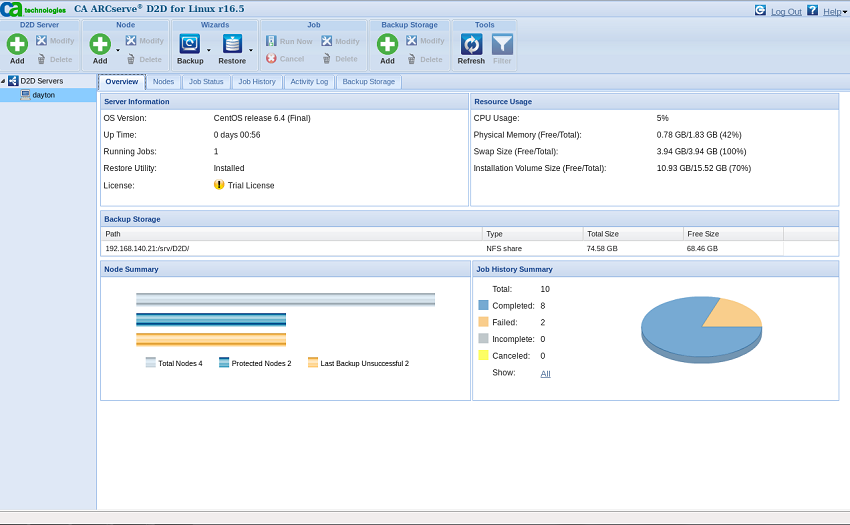
Task: Select storage path 192.168.140.21:/srv/D2D/
Action: (x=147, y=248)
